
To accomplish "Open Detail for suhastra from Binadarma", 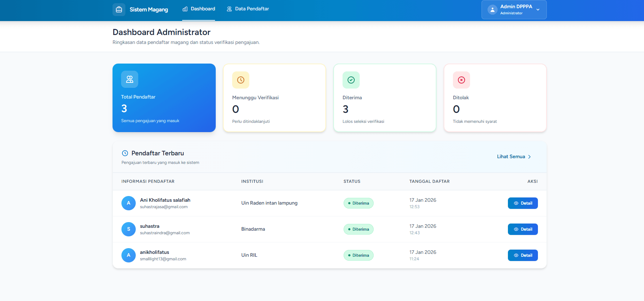I will click(523, 229).
